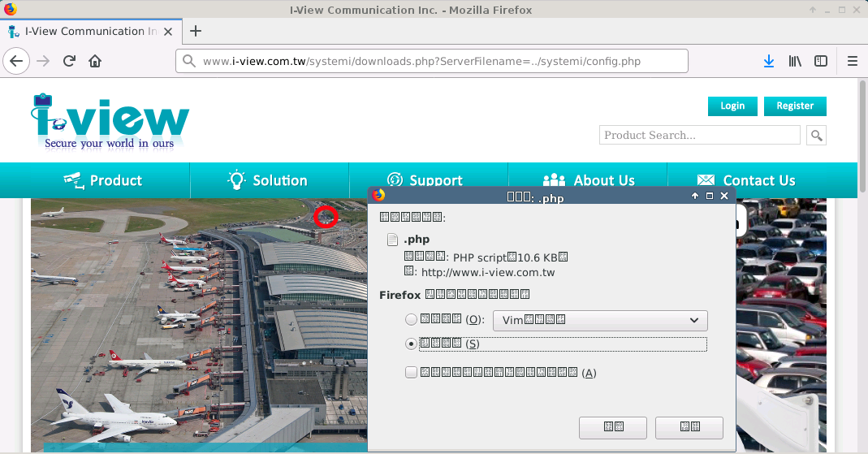Toggle the Firefox sidebar icon

pyautogui.click(x=821, y=61)
